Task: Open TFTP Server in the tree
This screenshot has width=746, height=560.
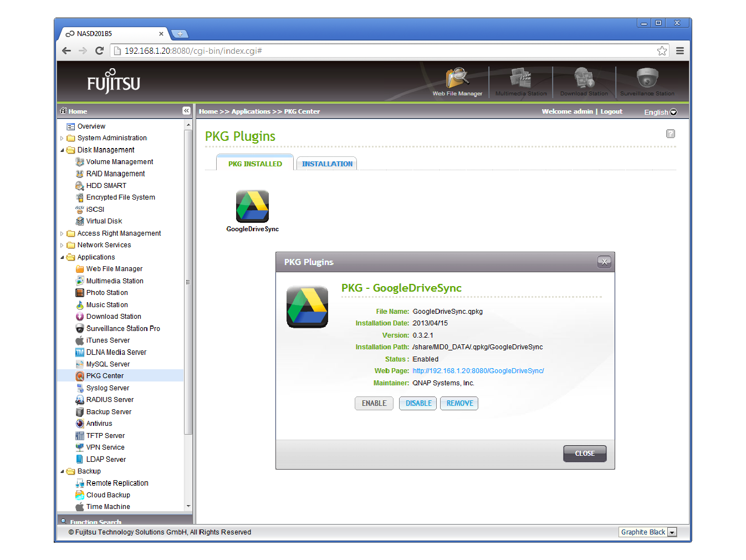Action: tap(105, 436)
